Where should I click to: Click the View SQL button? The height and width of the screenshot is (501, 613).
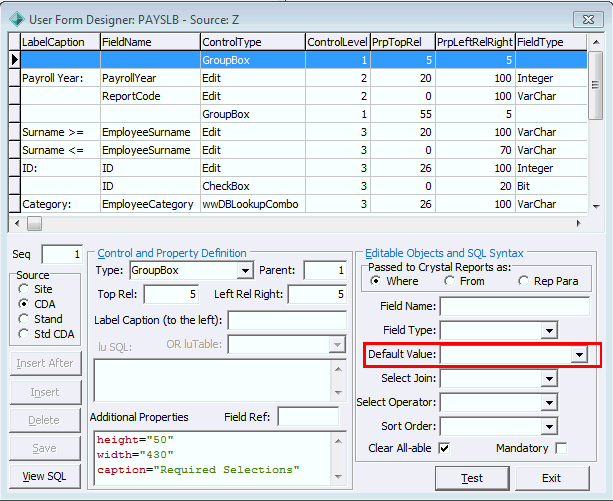pos(45,476)
